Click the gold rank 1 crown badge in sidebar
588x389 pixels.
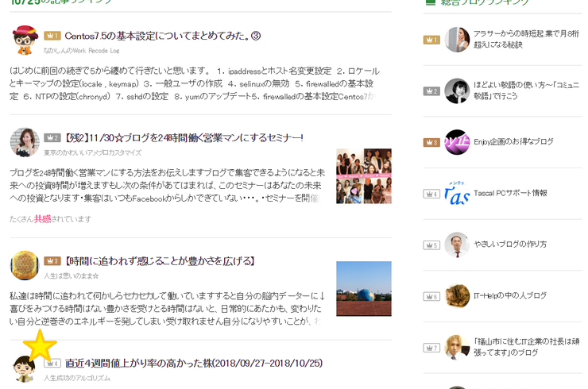pos(431,40)
